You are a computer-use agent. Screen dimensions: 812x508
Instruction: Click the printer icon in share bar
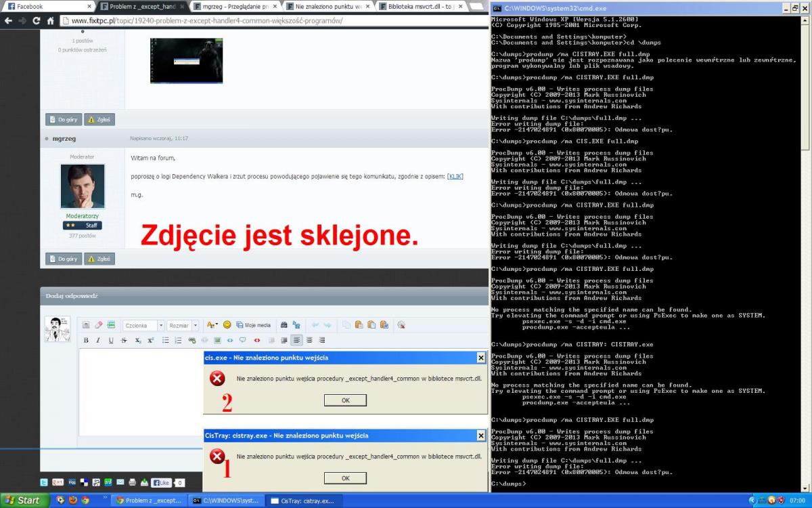[132, 482]
